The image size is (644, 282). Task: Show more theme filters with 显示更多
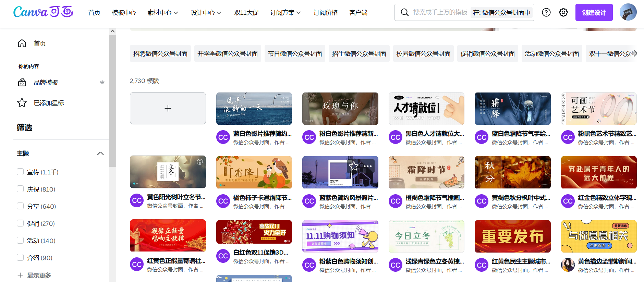click(34, 275)
